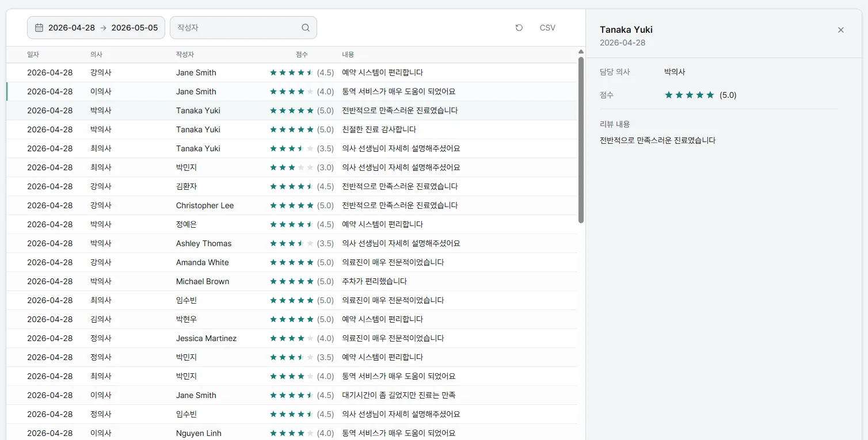Select the review '친절한 진료 감사합니다'
Viewport: 868px width, 440px height.
pos(291,129)
